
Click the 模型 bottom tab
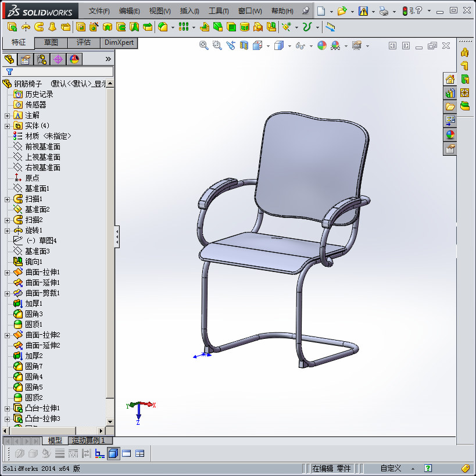tap(55, 441)
